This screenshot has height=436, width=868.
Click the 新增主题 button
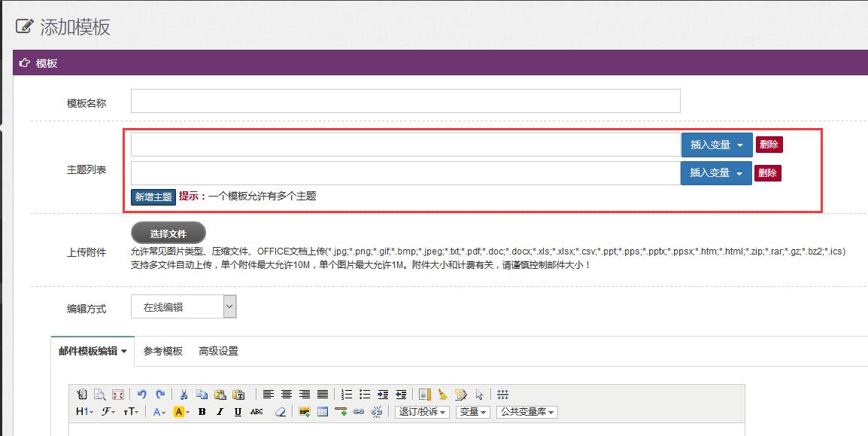(153, 197)
